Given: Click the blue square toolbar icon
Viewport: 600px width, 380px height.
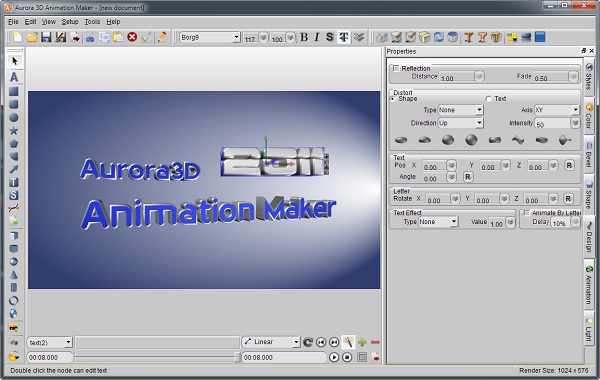Looking at the screenshot, I should tap(540, 37).
